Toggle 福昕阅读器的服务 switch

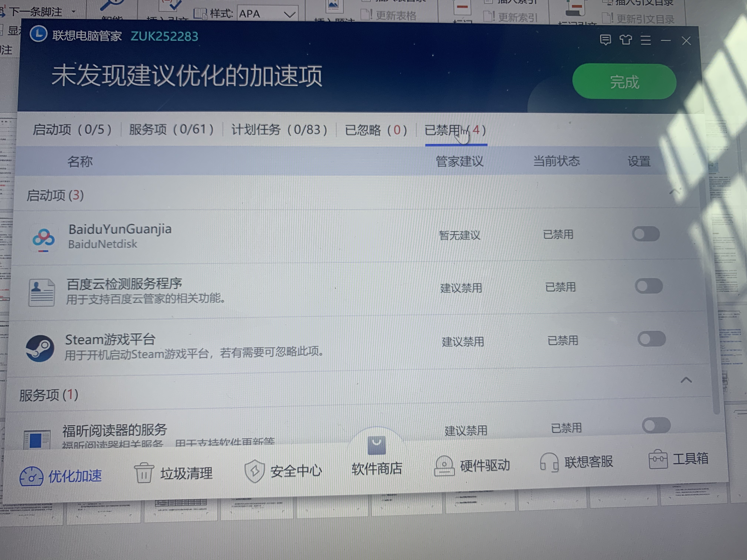[656, 425]
